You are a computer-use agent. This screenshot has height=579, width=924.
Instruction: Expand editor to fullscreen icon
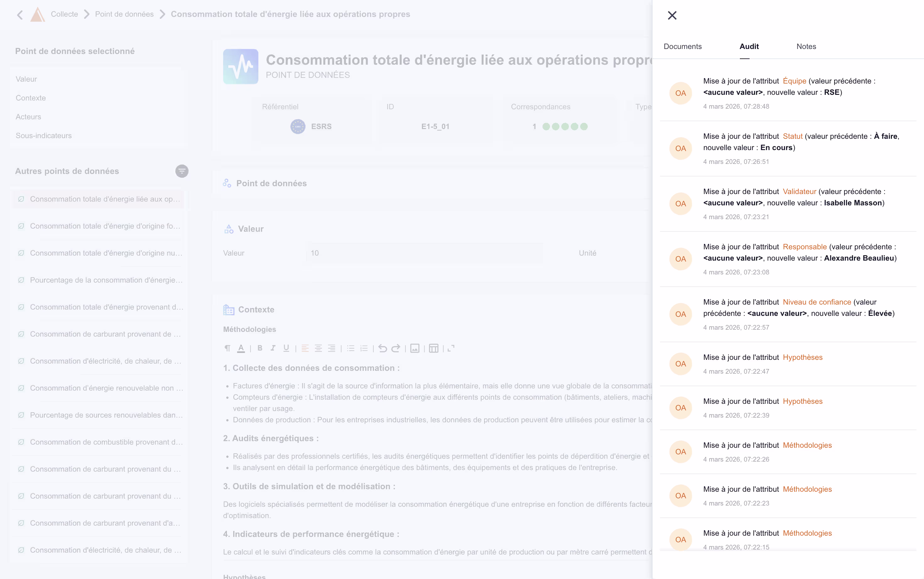[451, 348]
